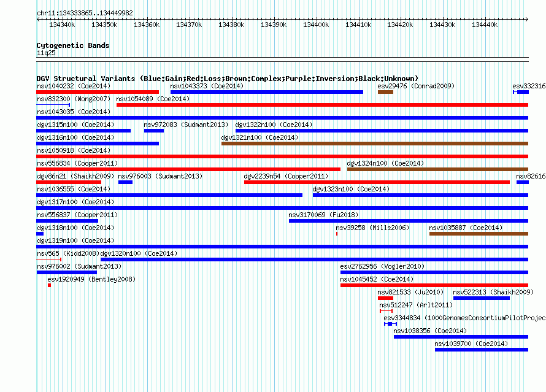546x392 pixels.
Task: Click the nsv1040232 (Coe2014) variant label
Action: coord(74,86)
